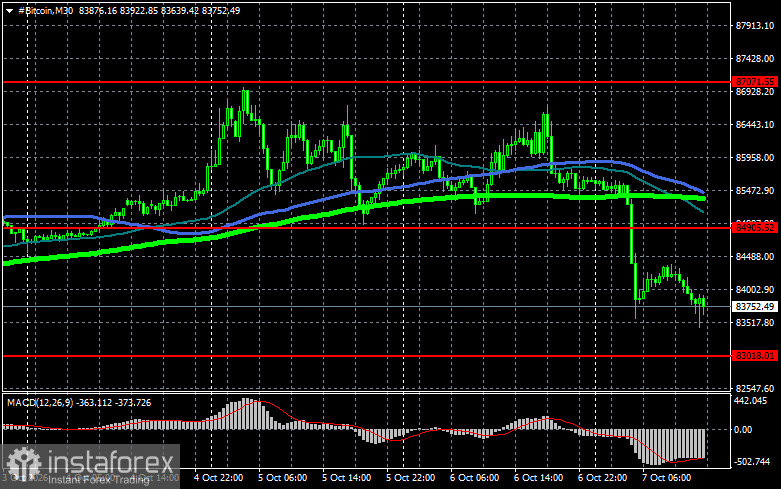Screen dimensions: 781x489
Task: Click the 6 Oct 14:00 time label
Action: (x=538, y=478)
